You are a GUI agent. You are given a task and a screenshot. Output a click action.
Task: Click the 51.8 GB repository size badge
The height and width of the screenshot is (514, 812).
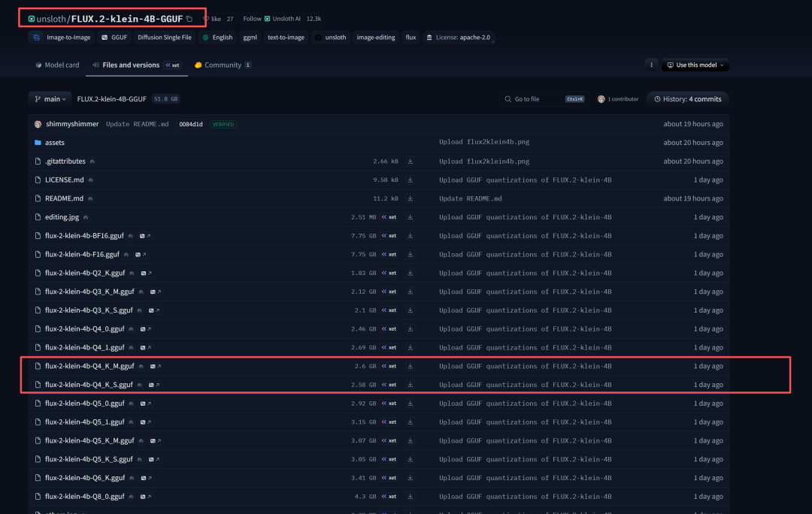point(165,99)
